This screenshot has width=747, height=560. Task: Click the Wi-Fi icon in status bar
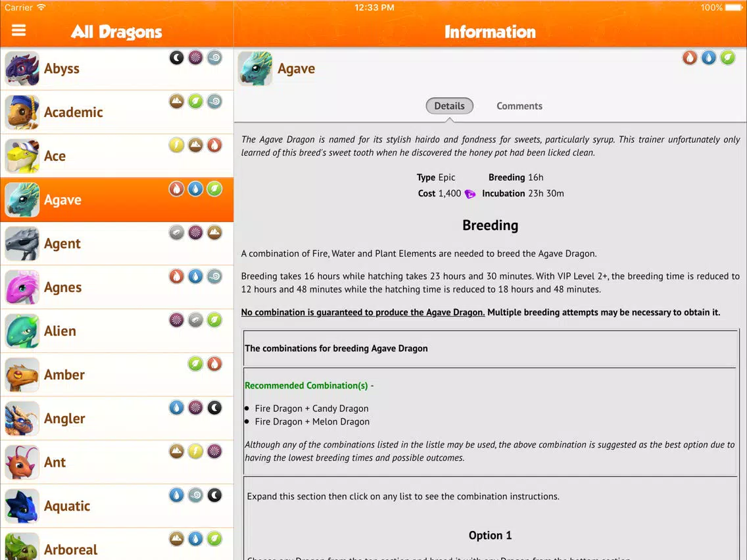point(41,7)
